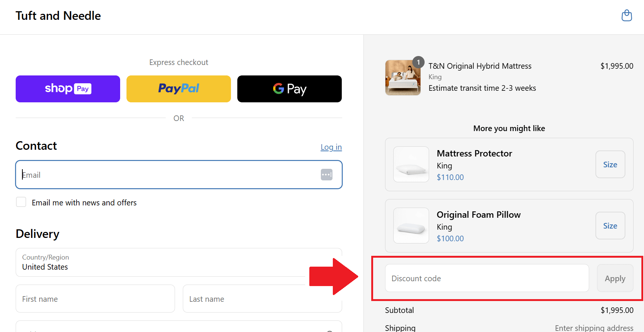Open the Country/Region dropdown
The width and height of the screenshot is (644, 332).
click(x=160, y=263)
